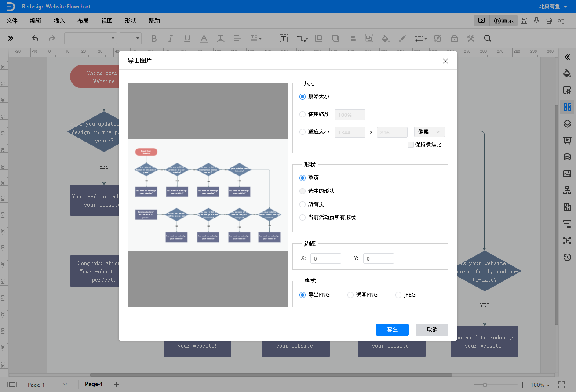
Task: Click the 演示 presentation button
Action: 503,21
